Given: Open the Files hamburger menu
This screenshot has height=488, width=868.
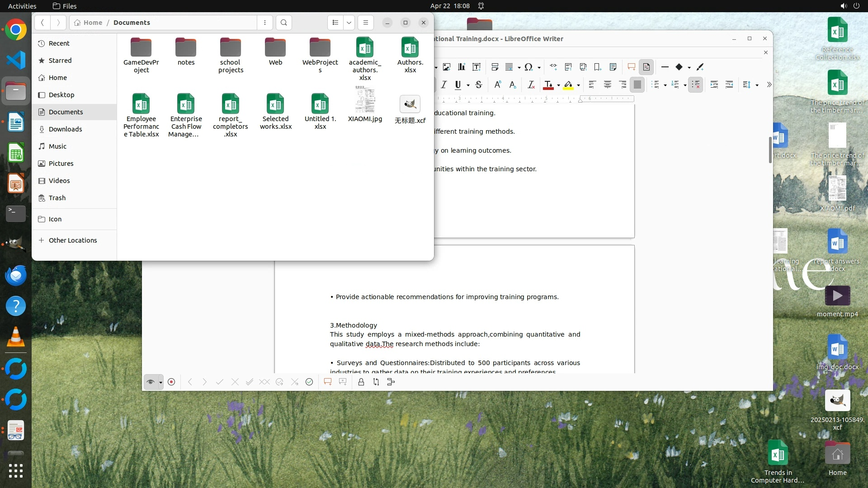Looking at the screenshot, I should click(x=366, y=23).
